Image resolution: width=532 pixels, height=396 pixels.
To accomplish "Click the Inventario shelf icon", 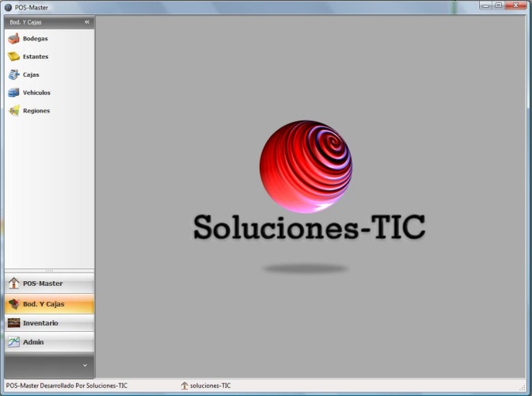I will pos(14,322).
